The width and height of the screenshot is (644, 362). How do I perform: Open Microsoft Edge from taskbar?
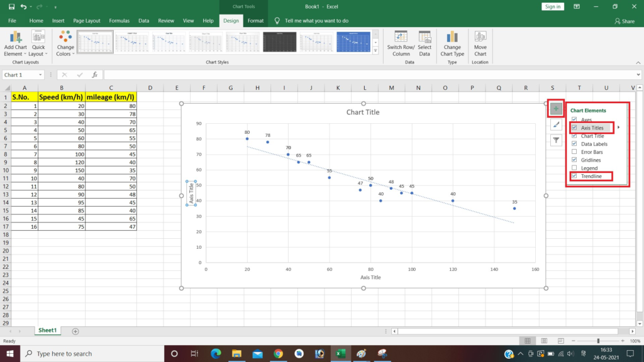pyautogui.click(x=216, y=353)
